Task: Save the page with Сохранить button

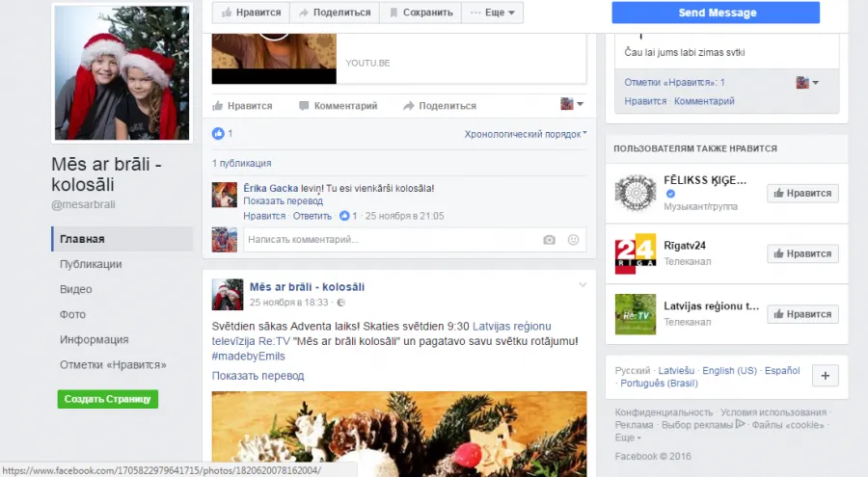Action: tap(420, 13)
